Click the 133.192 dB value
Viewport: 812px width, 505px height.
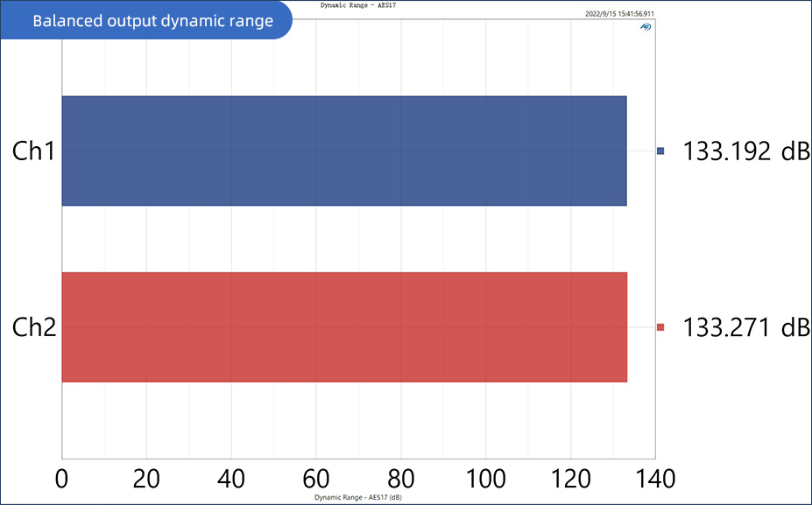[x=745, y=151]
